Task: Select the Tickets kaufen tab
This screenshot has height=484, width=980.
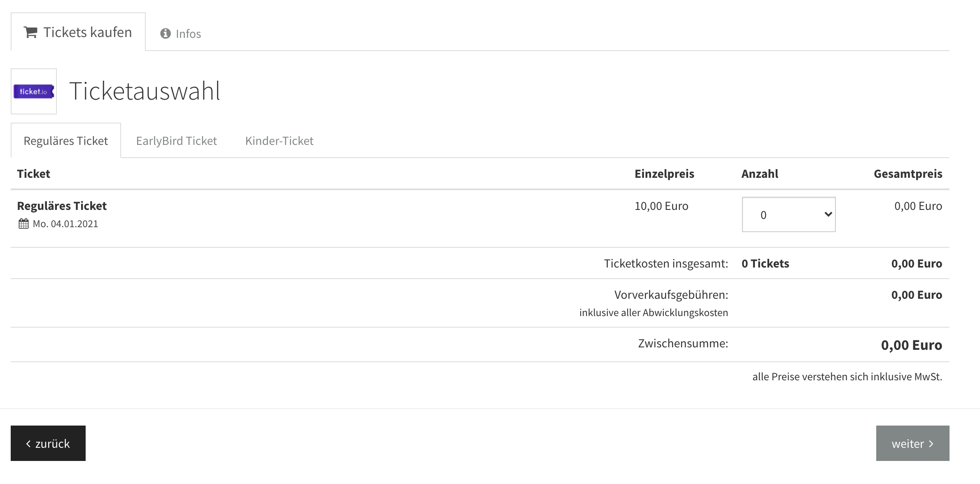Action: tap(78, 32)
